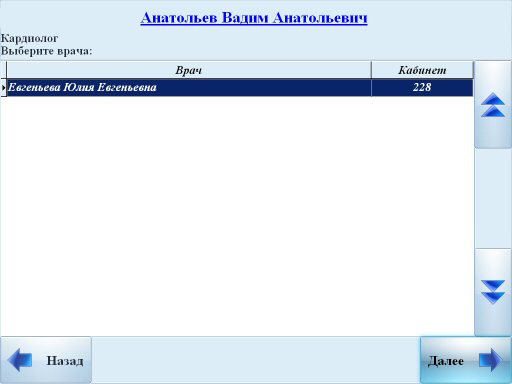Proceed with the Далее button

click(466, 360)
